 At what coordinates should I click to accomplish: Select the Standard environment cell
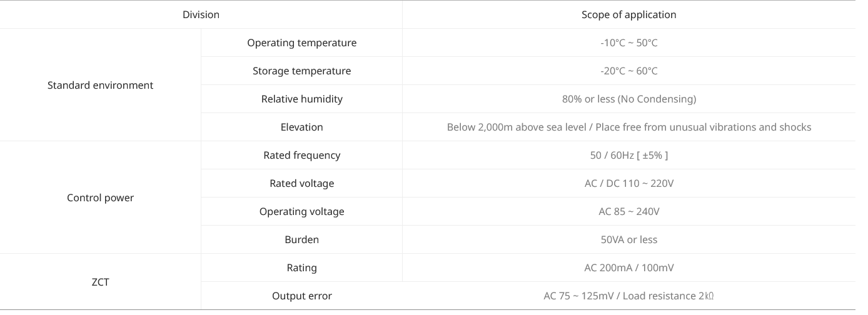(x=100, y=85)
